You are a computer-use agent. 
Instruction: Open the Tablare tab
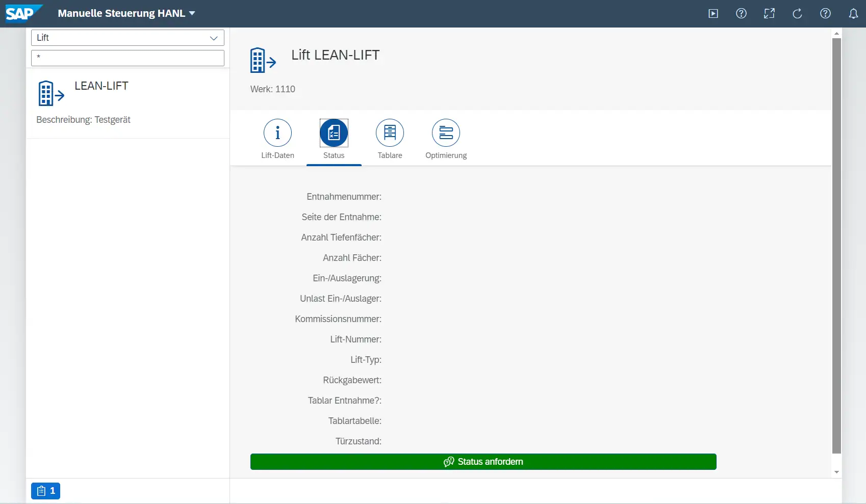tap(390, 140)
